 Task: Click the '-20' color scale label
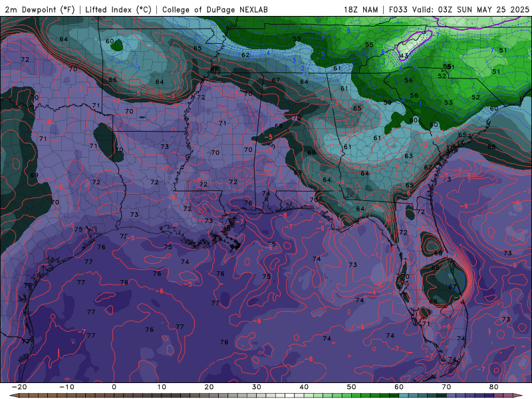pos(19,387)
